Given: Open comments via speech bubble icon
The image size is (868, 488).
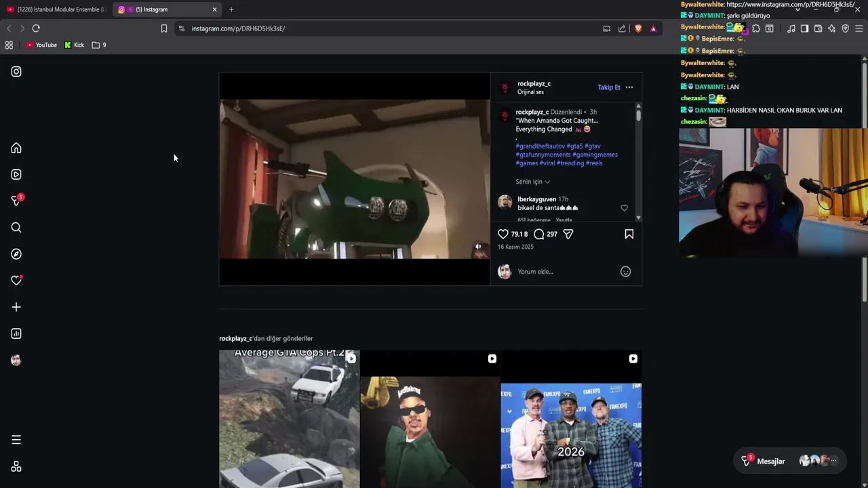Looking at the screenshot, I should pyautogui.click(x=539, y=234).
